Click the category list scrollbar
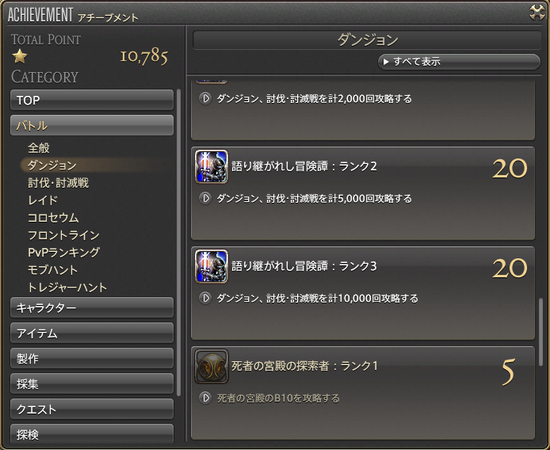Image resolution: width=550 pixels, height=450 pixels. point(179,243)
